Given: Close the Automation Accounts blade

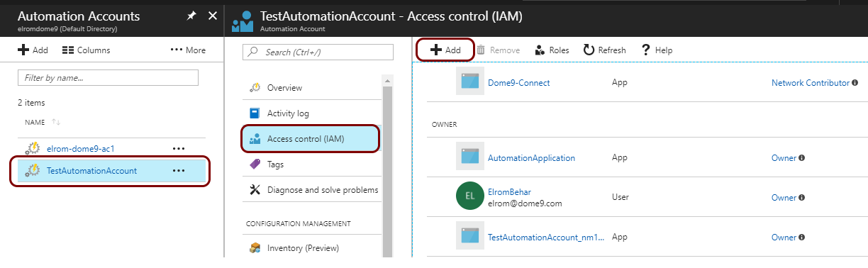Looking at the screenshot, I should pyautogui.click(x=212, y=16).
